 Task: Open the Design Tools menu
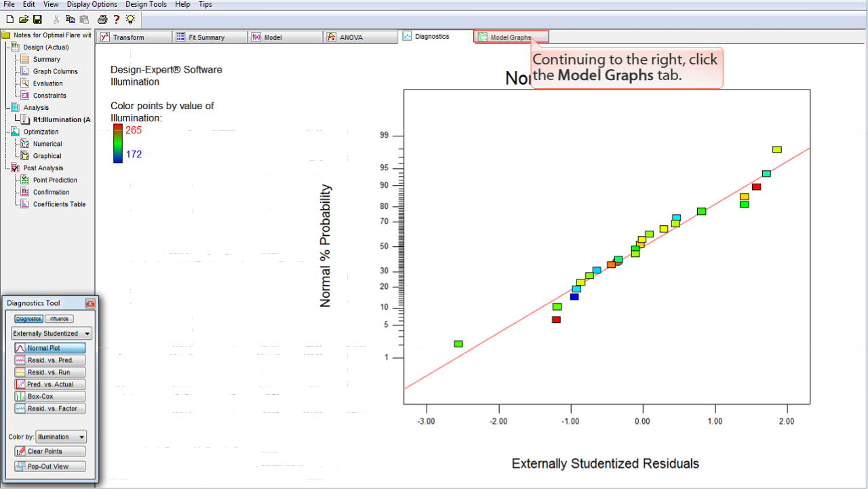[146, 4]
